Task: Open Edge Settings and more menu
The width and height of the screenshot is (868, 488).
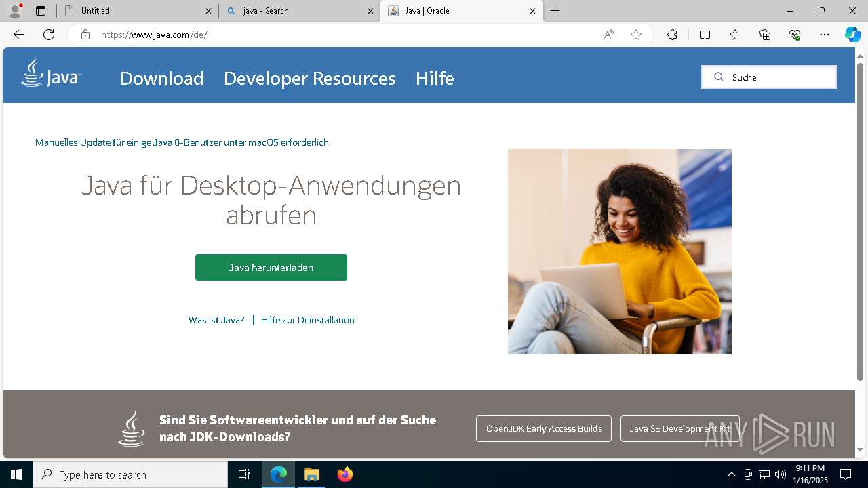Action: (x=825, y=35)
